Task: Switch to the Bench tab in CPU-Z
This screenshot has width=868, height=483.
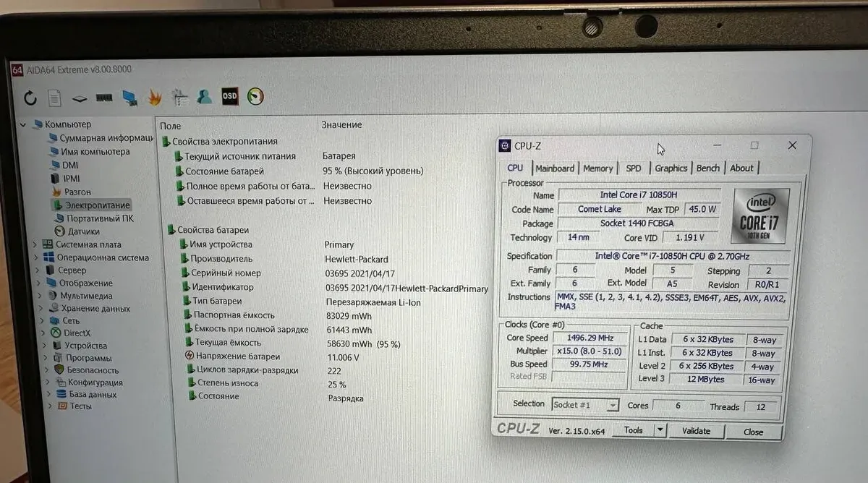Action: (707, 168)
